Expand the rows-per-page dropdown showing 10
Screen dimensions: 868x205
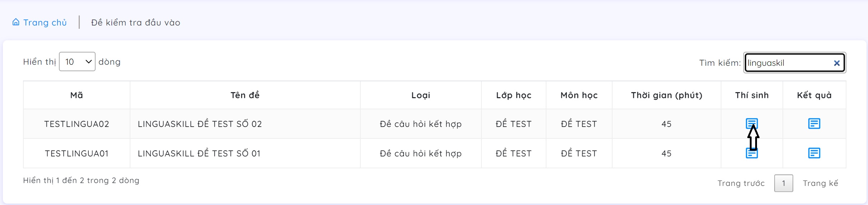pos(77,62)
